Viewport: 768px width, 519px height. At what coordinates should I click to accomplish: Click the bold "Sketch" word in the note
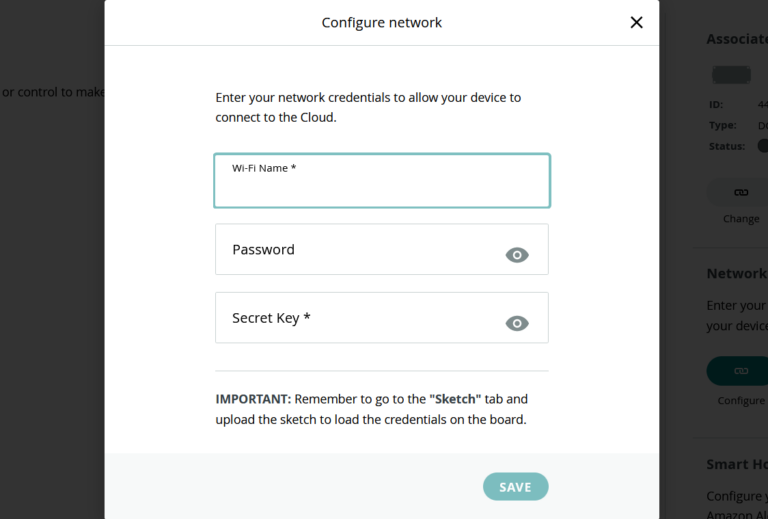[454, 398]
